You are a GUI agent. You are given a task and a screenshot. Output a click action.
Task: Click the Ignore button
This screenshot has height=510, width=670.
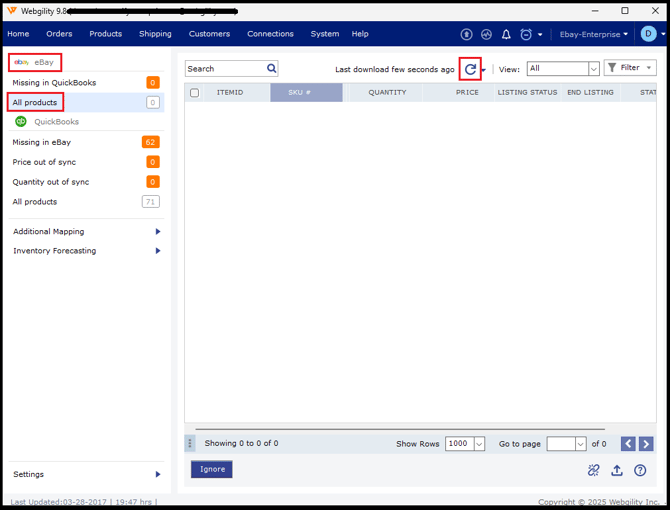[212, 469]
